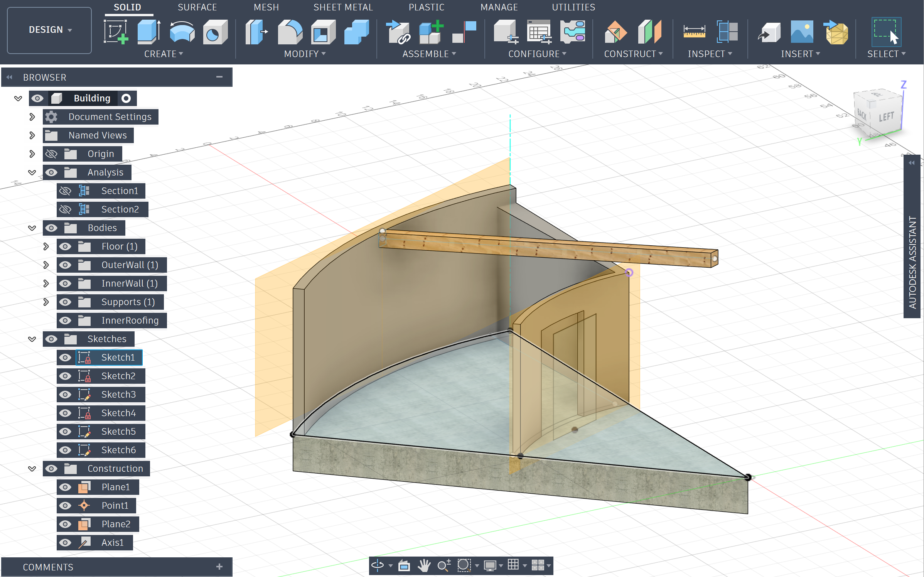Open the CONSTRUCT menu label
924x577 pixels.
(x=633, y=54)
